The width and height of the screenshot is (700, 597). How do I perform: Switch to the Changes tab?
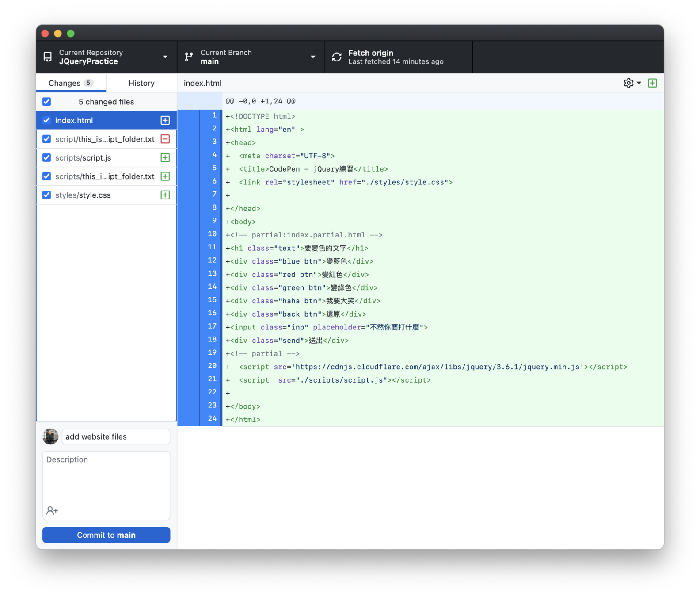coord(71,83)
